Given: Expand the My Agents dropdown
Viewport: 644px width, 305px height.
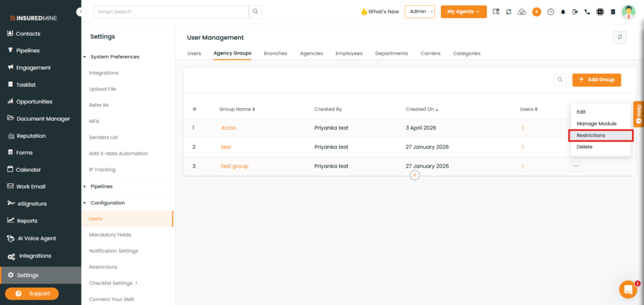Looking at the screenshot, I should (x=464, y=11).
